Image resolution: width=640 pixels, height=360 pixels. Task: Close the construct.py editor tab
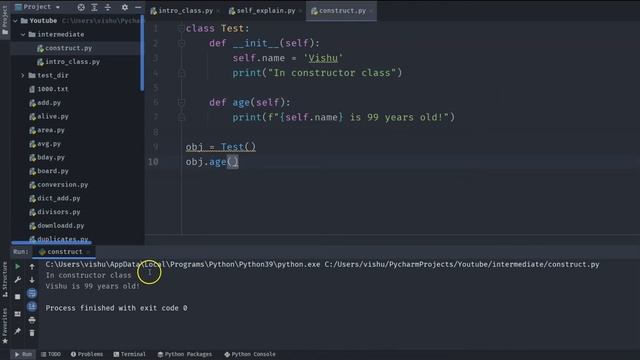(x=371, y=11)
